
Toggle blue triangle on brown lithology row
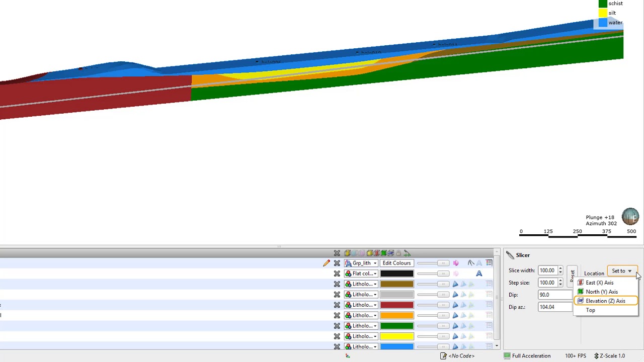tap(455, 284)
